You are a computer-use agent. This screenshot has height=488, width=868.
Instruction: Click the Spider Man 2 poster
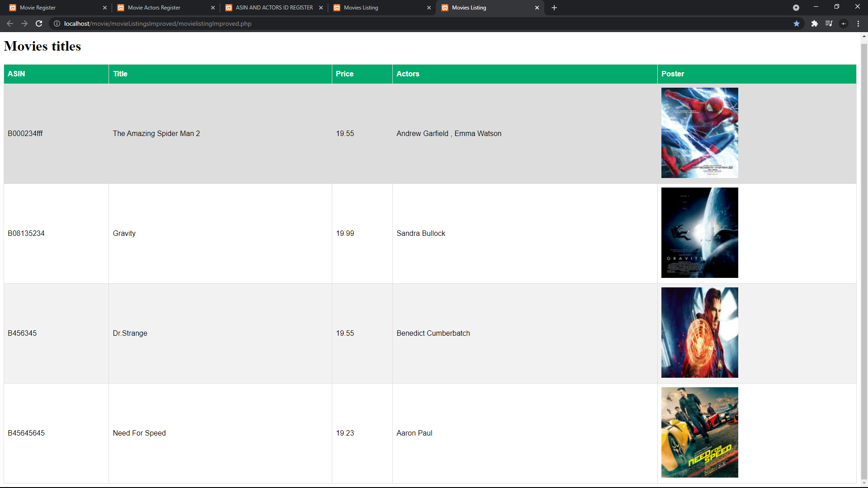click(x=699, y=133)
